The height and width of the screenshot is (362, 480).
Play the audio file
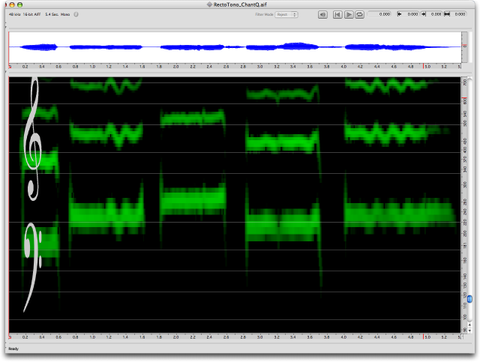pos(349,15)
